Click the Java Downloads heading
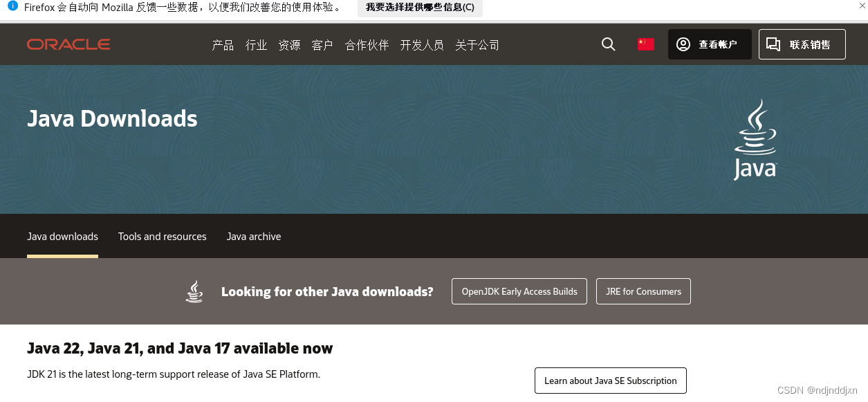868x402 pixels. [112, 118]
